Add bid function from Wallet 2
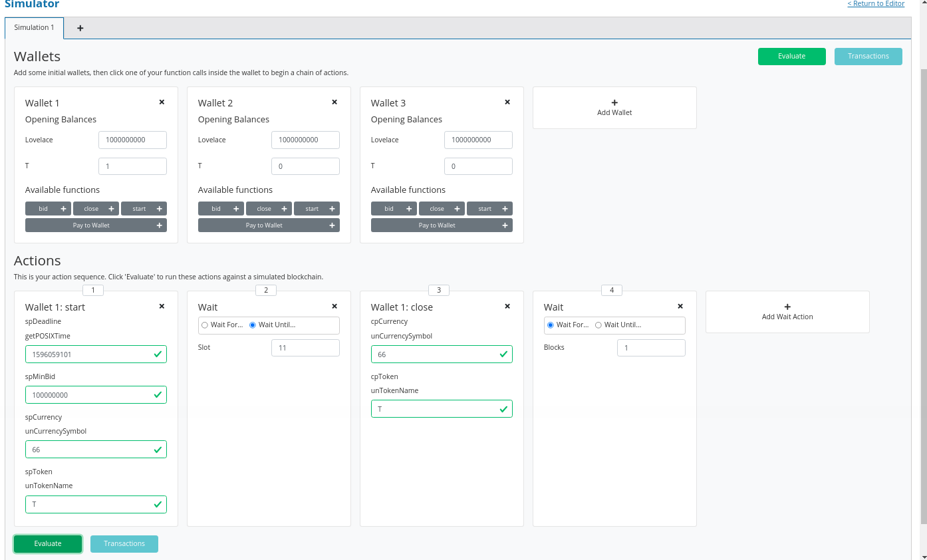Image resolution: width=927 pixels, height=560 pixels. 221,209
